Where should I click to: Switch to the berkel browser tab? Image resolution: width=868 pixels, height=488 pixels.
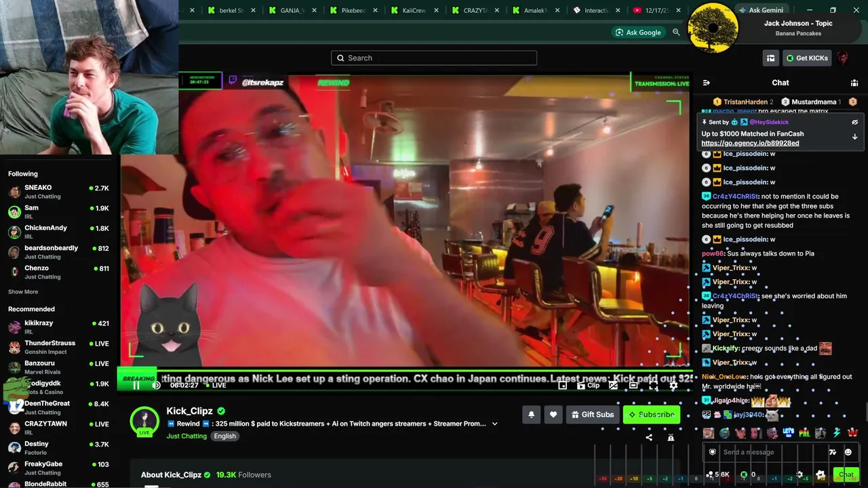click(231, 10)
